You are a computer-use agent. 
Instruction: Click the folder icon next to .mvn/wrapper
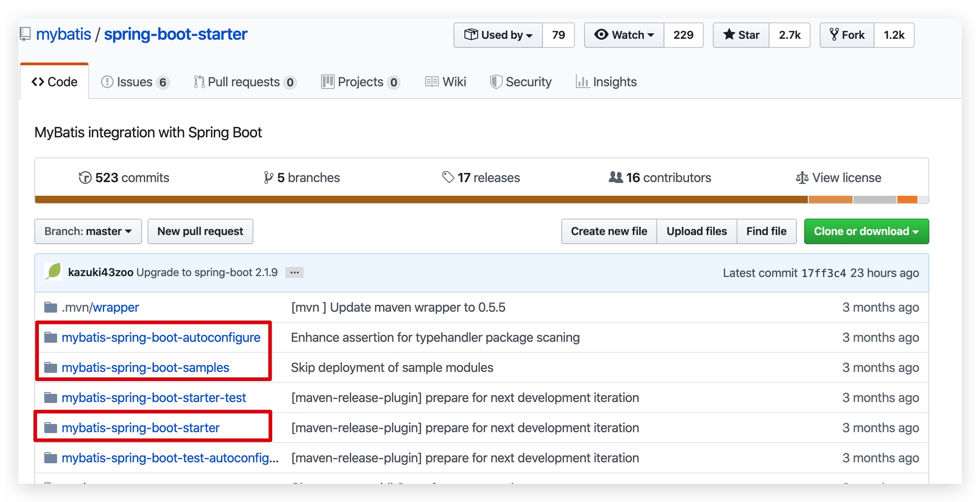(51, 307)
